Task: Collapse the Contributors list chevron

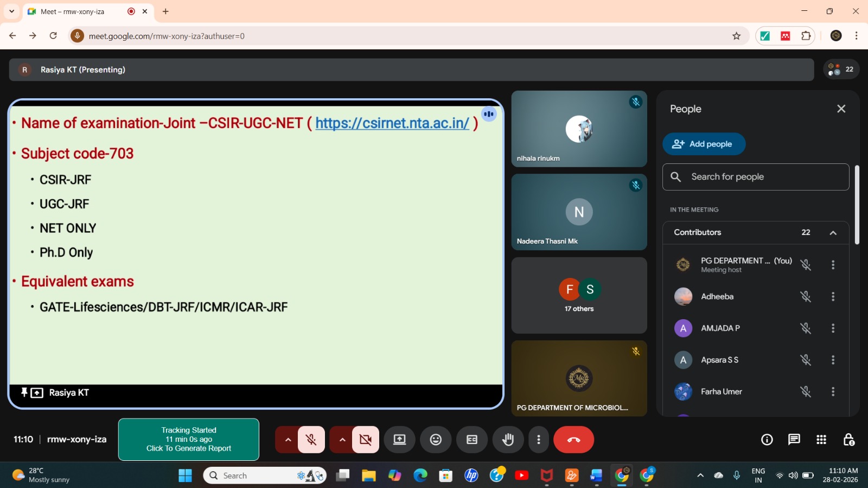Action: pos(833,233)
